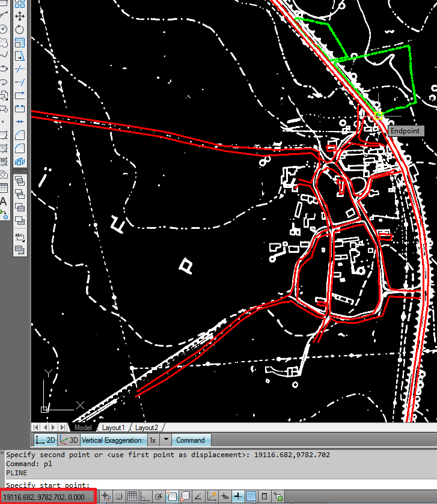This screenshot has width=437, height=504.
Task: Open the Vertical Exaggeration arrow dropdown
Action: coord(167,440)
